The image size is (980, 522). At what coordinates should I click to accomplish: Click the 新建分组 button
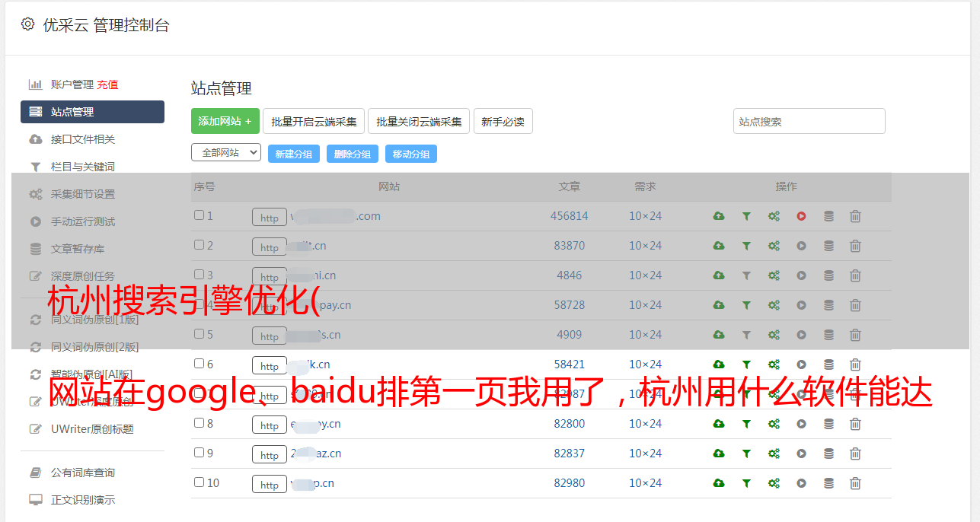294,154
